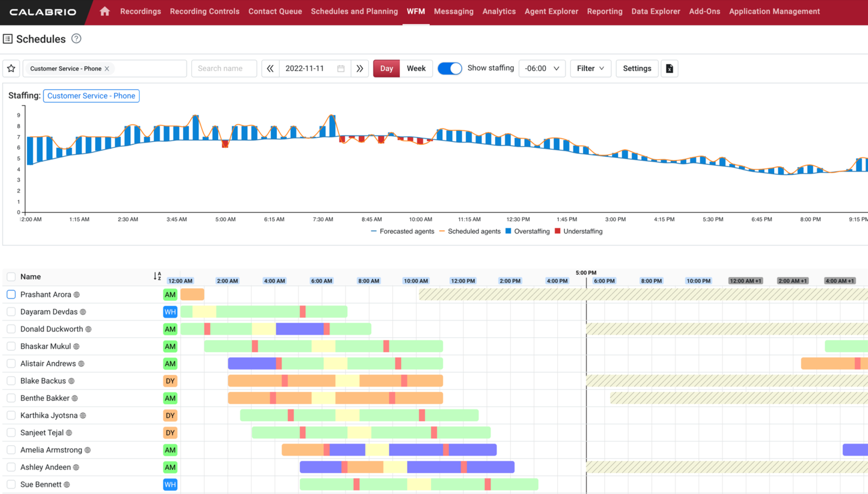Click the Calabrio home icon
Screen dimensions: 868x494
[104, 11]
